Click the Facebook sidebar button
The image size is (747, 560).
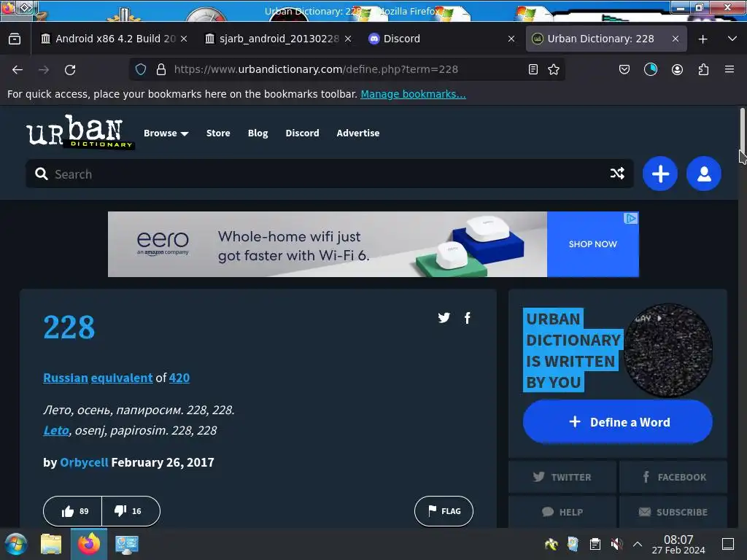[673, 477]
